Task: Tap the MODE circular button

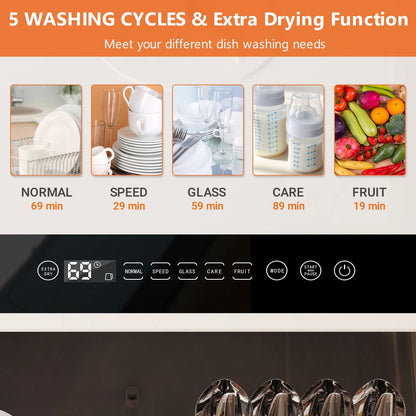Action: click(277, 270)
